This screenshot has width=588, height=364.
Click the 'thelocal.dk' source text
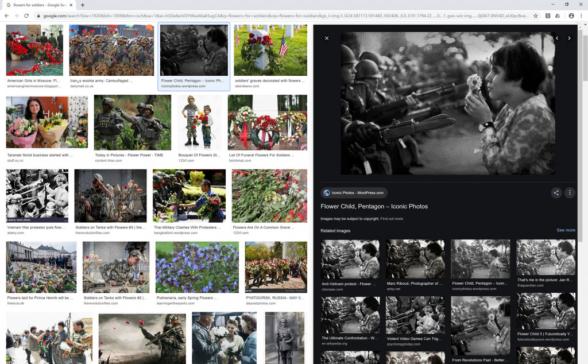pos(16,303)
